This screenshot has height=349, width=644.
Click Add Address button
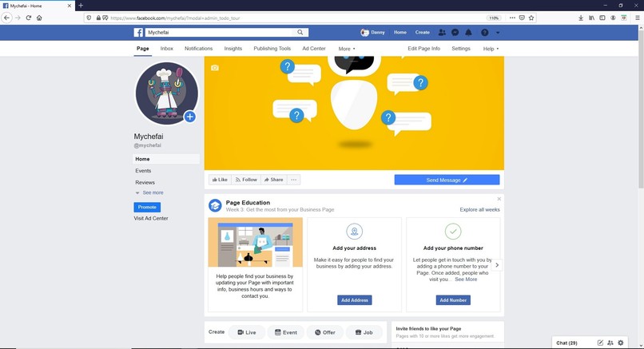(355, 300)
